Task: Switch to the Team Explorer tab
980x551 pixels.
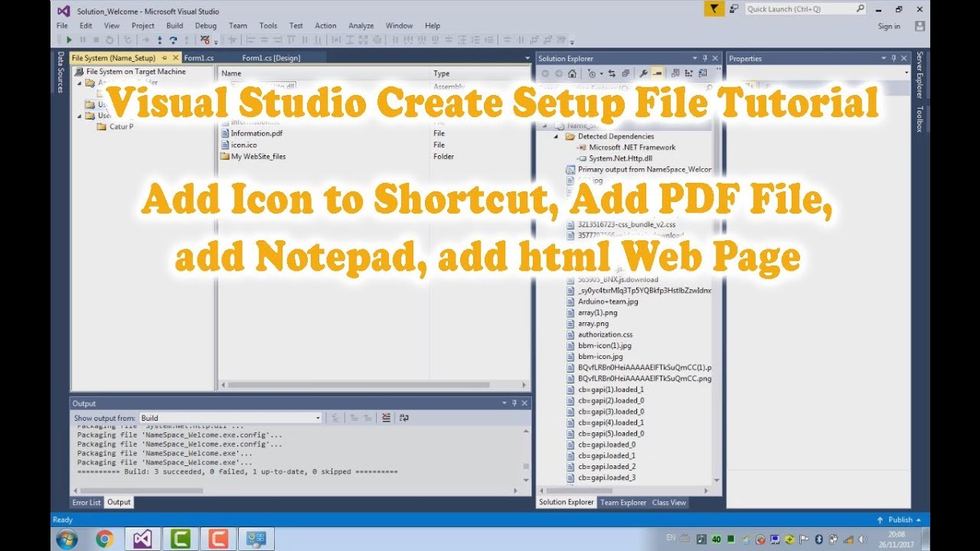Action: [x=623, y=503]
